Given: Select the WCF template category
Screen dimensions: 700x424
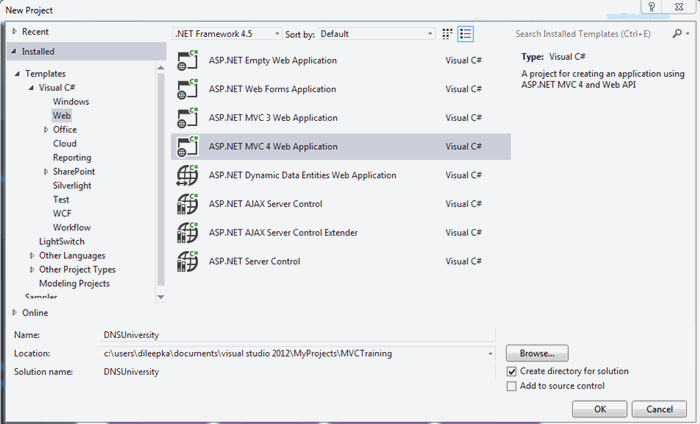Looking at the screenshot, I should tap(62, 213).
